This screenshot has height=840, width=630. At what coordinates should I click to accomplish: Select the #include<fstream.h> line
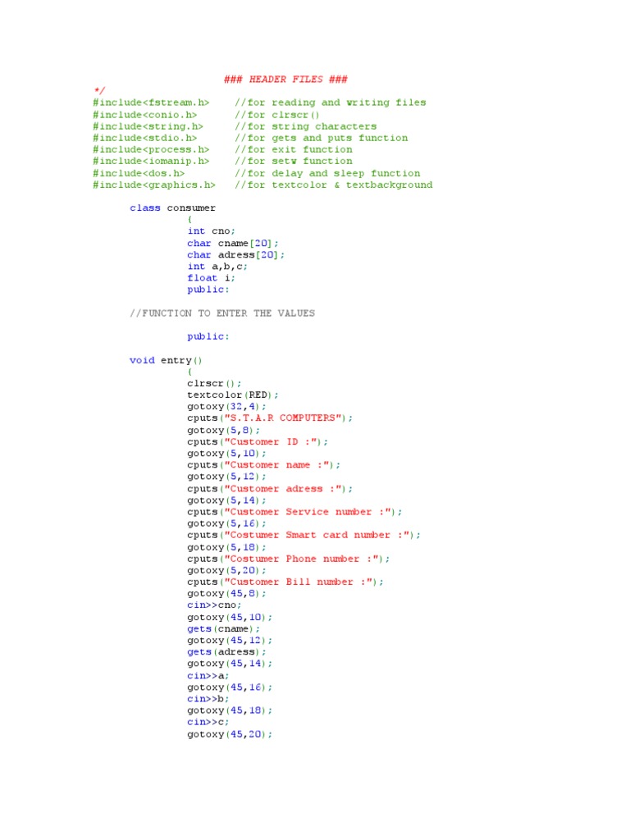coord(151,103)
